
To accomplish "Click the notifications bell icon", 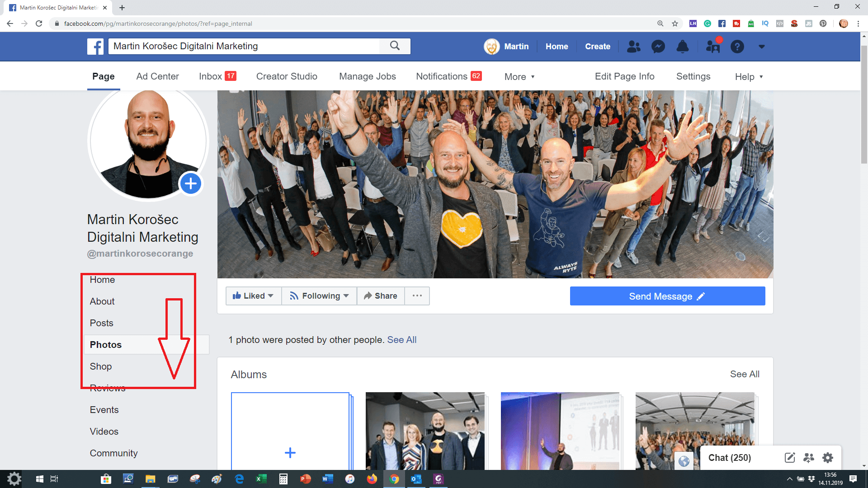I will point(682,47).
